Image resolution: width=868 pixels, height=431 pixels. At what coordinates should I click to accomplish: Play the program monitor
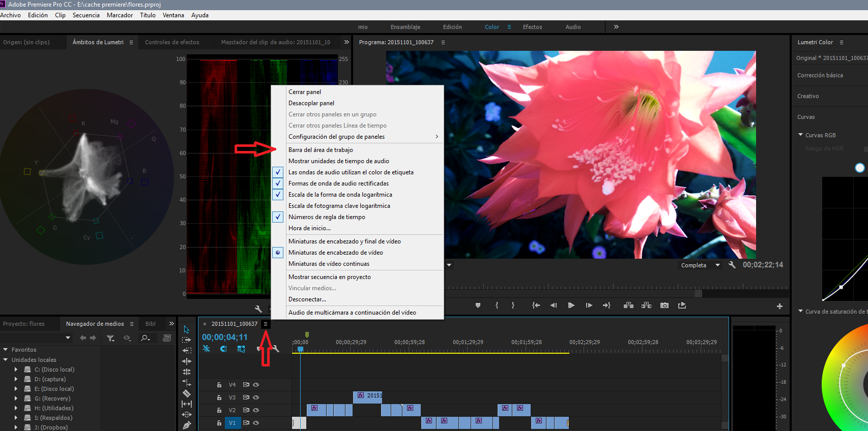(x=571, y=305)
